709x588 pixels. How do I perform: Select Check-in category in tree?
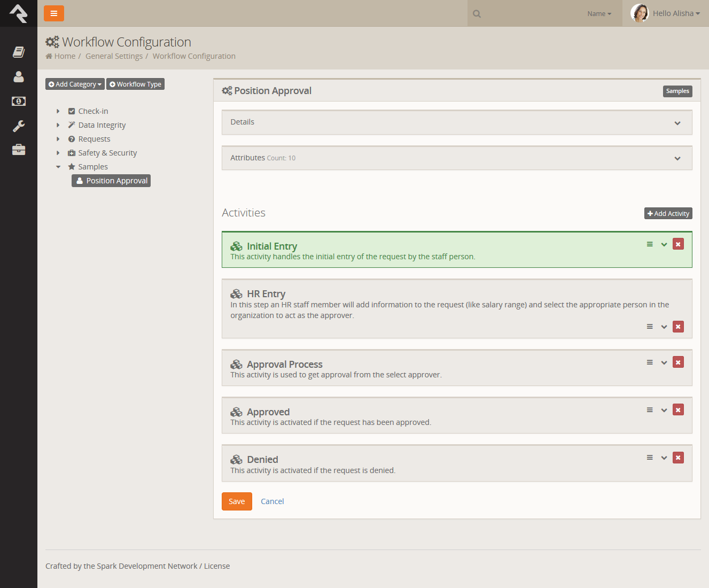(93, 111)
